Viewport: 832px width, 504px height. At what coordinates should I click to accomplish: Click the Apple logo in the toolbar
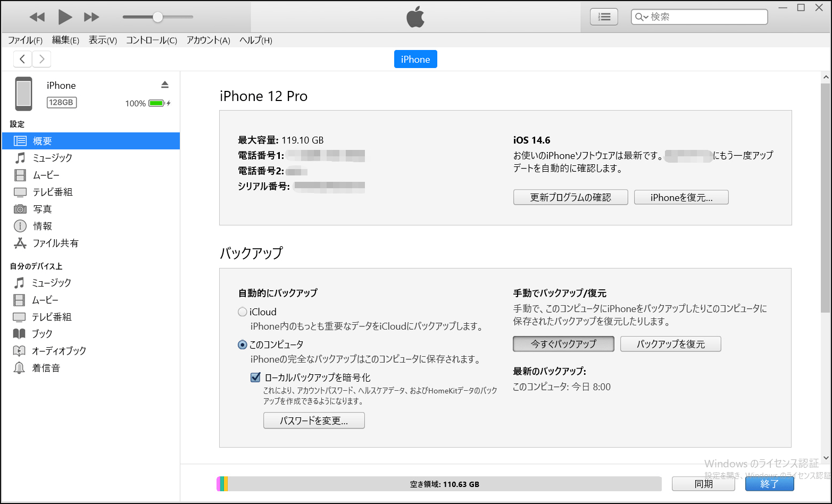(x=415, y=16)
